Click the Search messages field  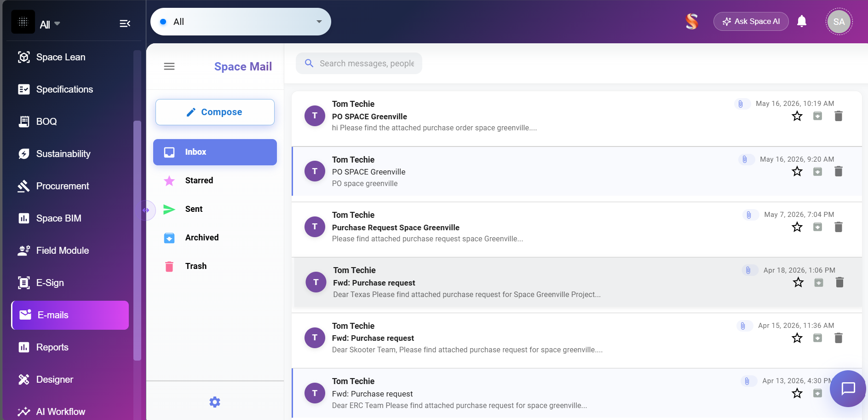[x=359, y=63]
